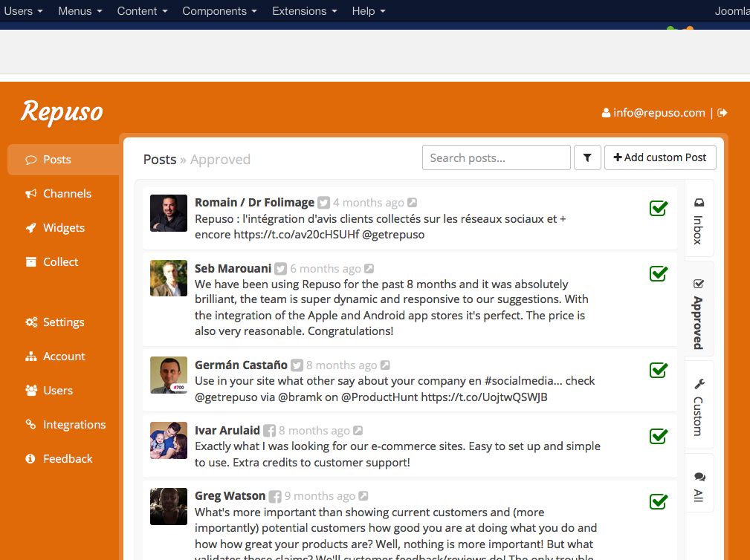Uncheck approval on Romain / Dr Folimage post
Screen dimensions: 750x560
point(659,208)
